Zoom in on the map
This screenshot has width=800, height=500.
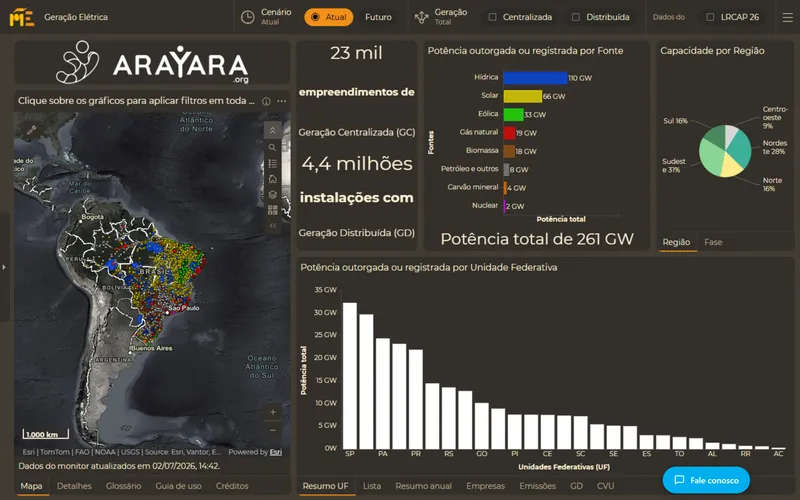(x=273, y=412)
